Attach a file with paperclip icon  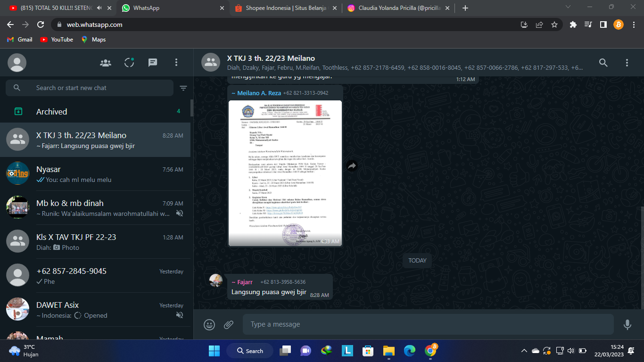tap(229, 324)
